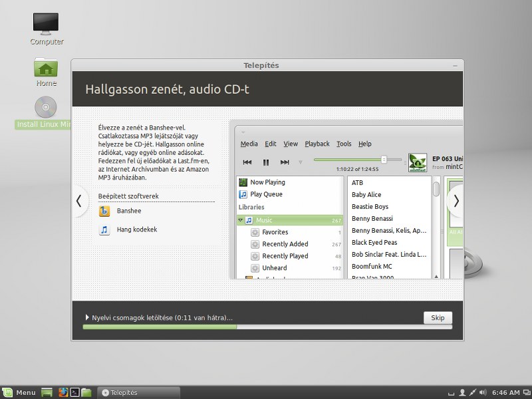The height and width of the screenshot is (399, 532).
Task: Click the Hang kodekek music note icon
Action: point(104,229)
